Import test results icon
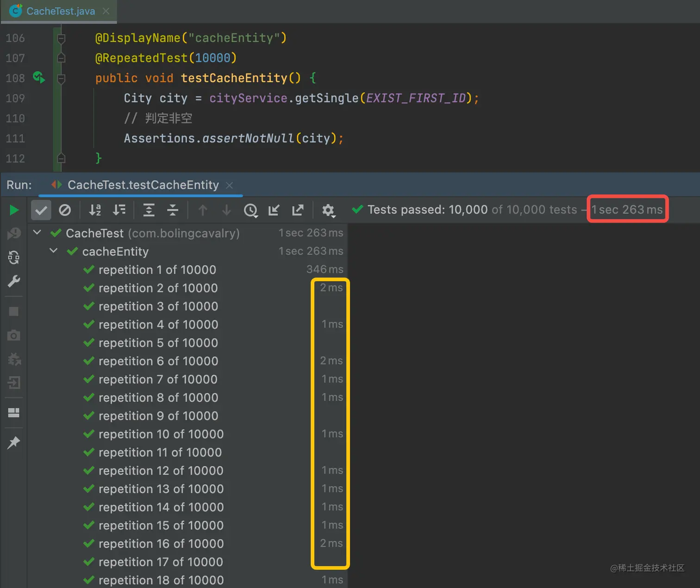This screenshot has height=588, width=700. coord(274,210)
